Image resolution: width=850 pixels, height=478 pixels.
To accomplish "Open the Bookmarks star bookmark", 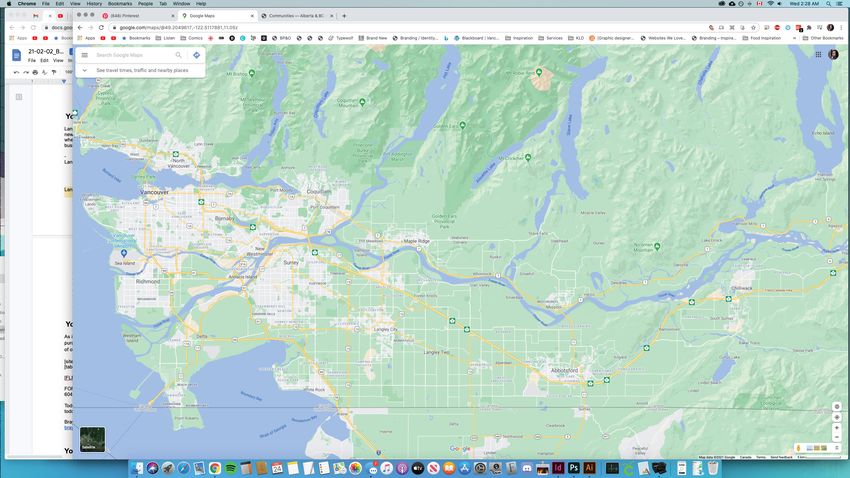I will pos(136,38).
